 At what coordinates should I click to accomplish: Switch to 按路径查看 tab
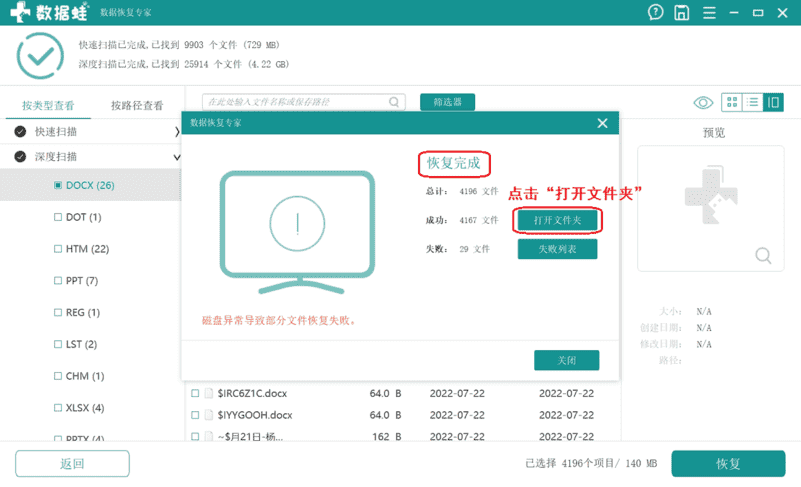coord(137,105)
